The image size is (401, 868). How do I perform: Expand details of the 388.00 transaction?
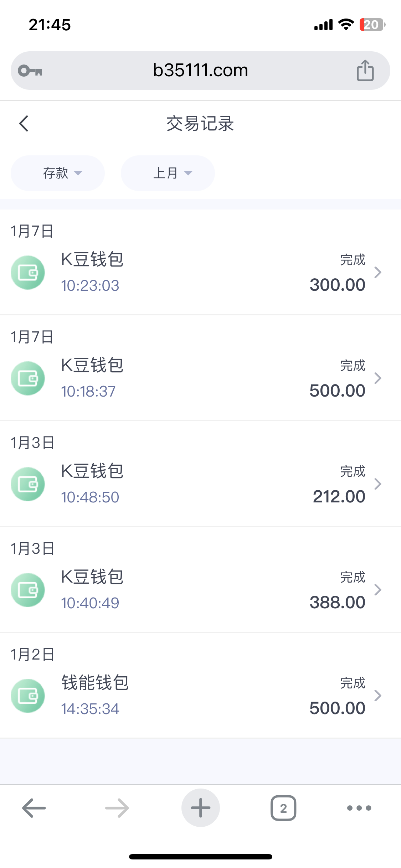pos(378,590)
